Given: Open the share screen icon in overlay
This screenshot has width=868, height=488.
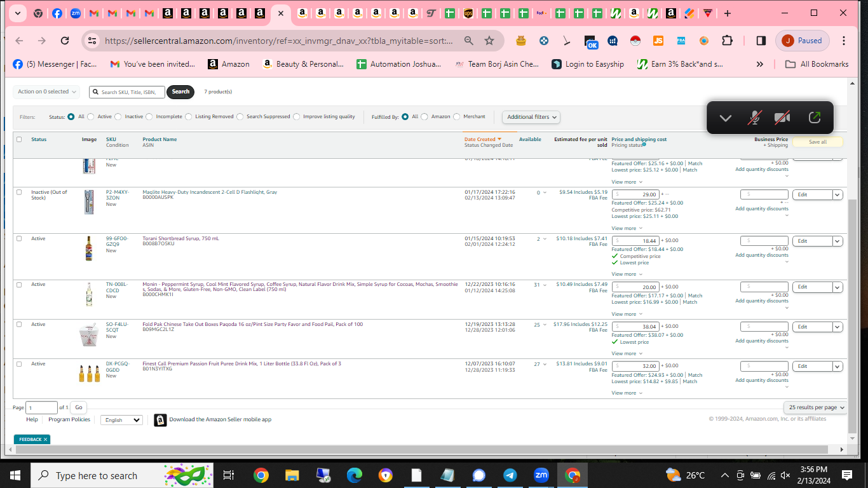Looking at the screenshot, I should point(814,118).
